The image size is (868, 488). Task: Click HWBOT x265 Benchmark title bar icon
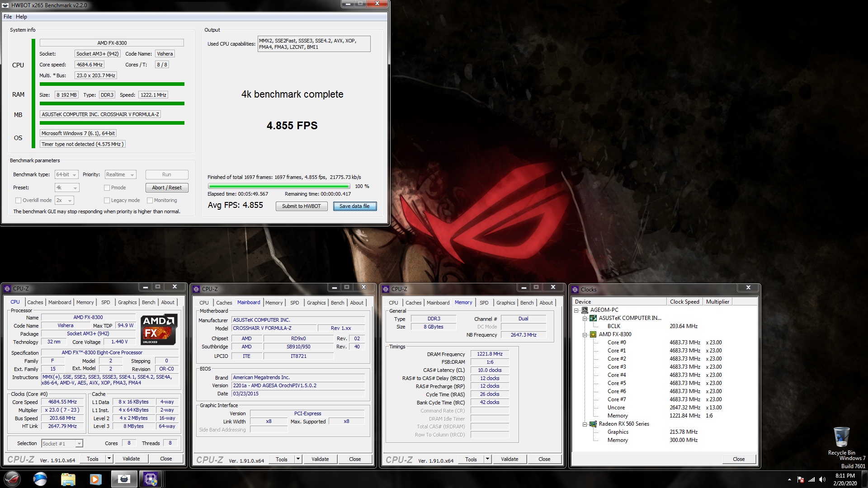pyautogui.click(x=5, y=5)
